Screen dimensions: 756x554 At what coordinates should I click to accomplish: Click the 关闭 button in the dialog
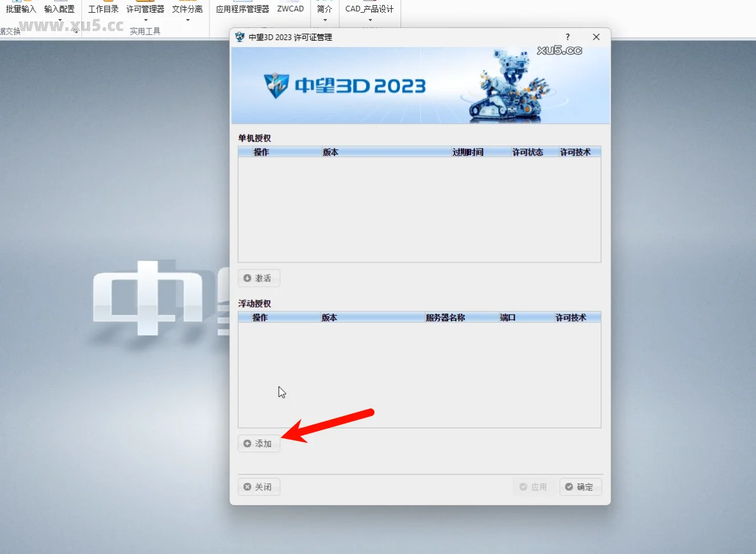click(x=259, y=487)
